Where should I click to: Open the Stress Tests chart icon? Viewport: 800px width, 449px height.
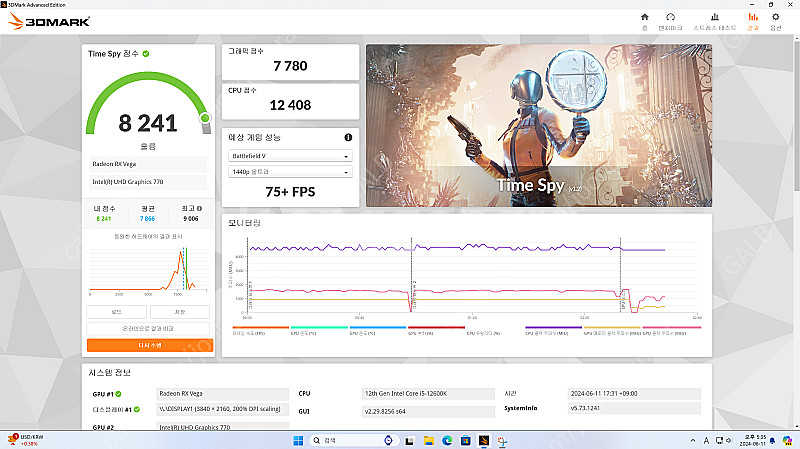715,17
